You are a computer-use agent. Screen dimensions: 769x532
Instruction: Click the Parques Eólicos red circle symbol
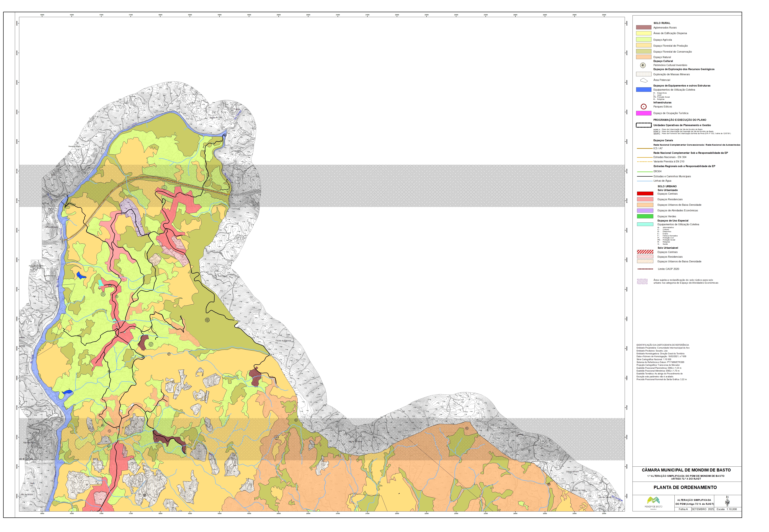(x=644, y=107)
